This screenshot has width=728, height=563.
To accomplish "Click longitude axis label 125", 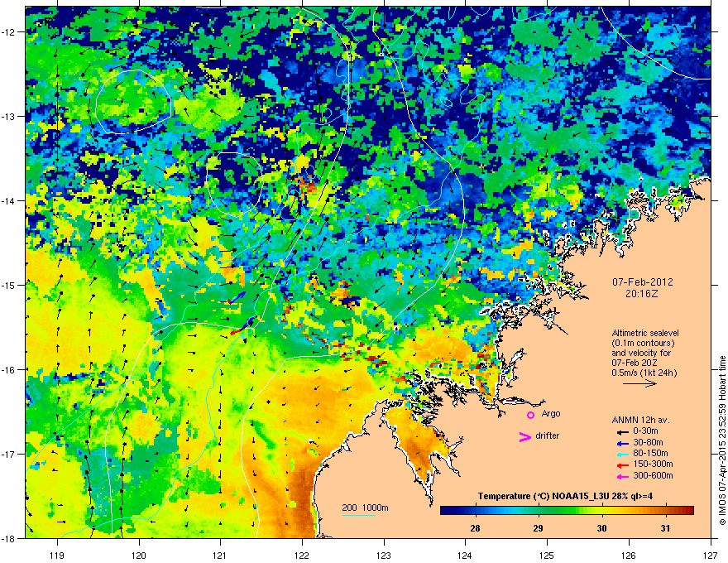I will point(547,555).
